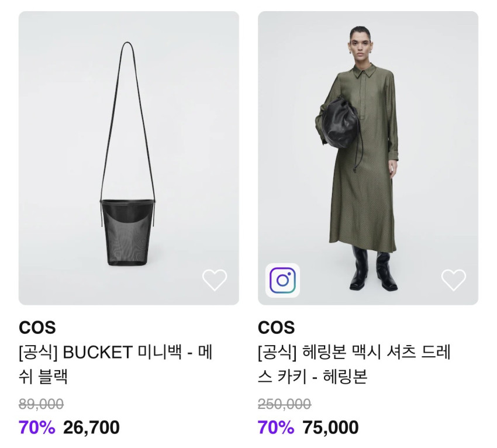
Task: Open the khaki shirt dress model photo
Action: 368,158
